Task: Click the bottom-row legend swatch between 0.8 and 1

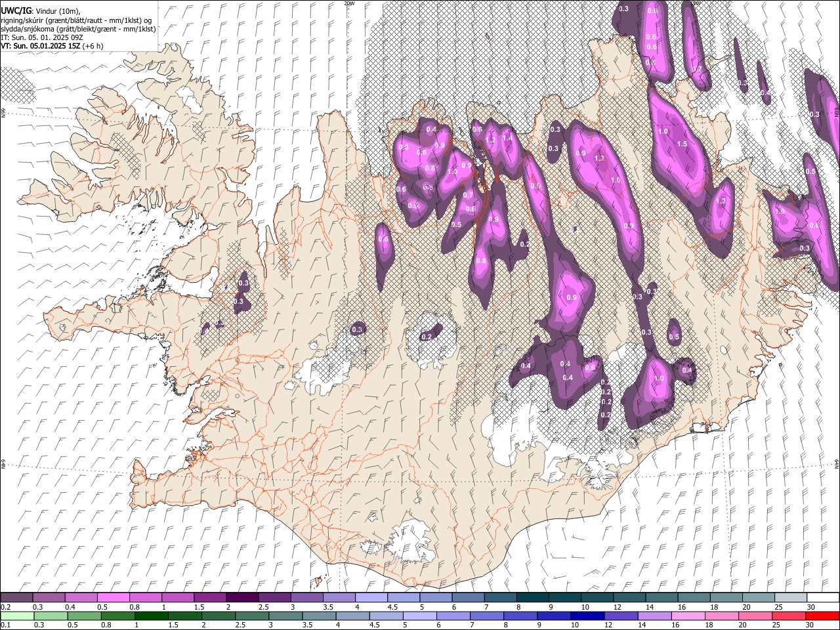Action: [118, 616]
